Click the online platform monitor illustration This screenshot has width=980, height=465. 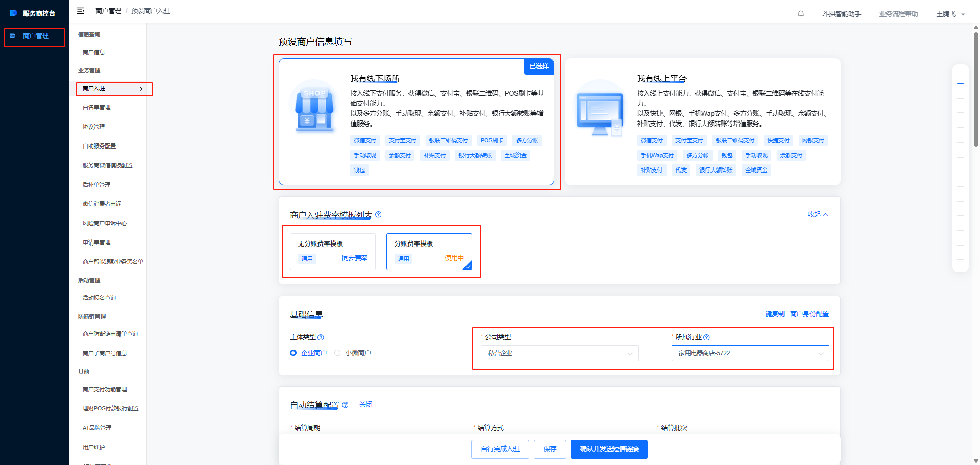(601, 108)
